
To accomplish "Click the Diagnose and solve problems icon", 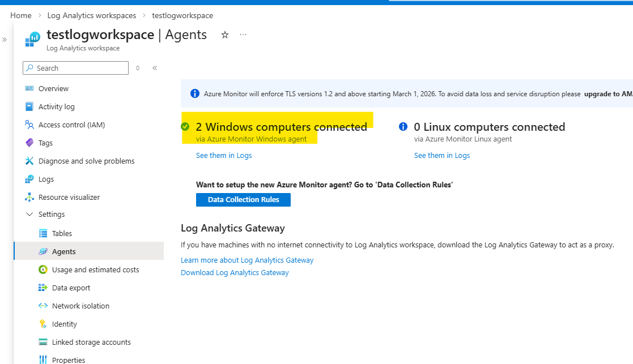I will click(x=29, y=161).
